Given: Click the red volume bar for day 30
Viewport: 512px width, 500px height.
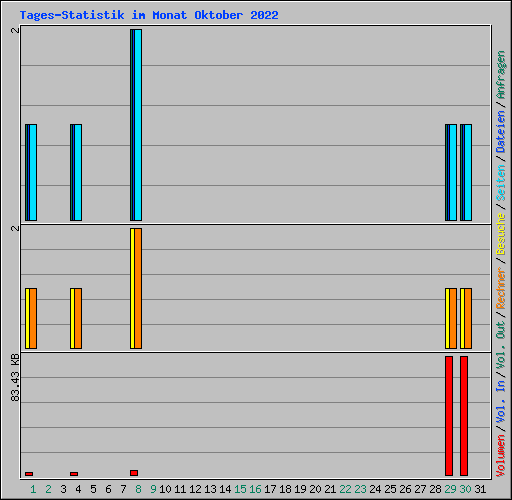Looking at the screenshot, I should pyautogui.click(x=464, y=416).
